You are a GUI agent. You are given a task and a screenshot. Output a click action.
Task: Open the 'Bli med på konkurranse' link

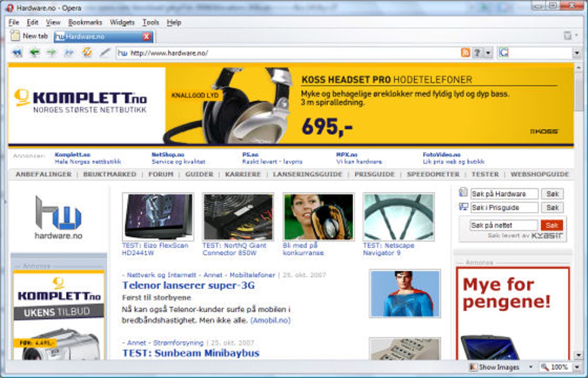pos(303,249)
